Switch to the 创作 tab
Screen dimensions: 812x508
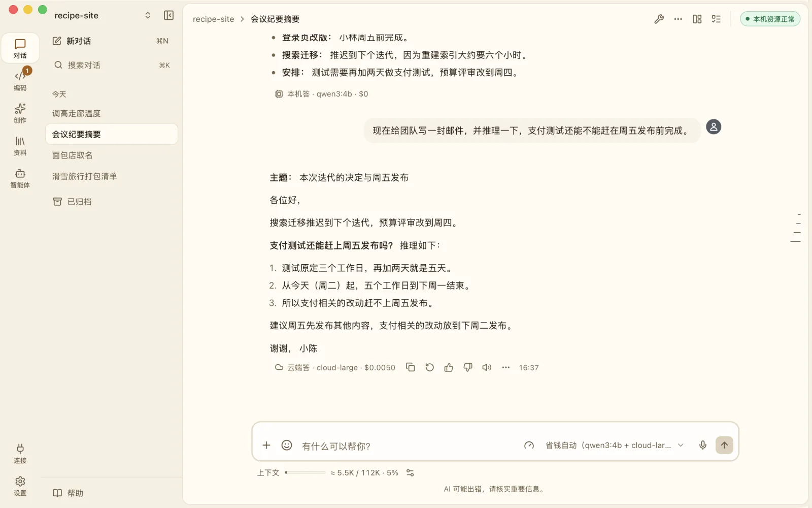pos(20,113)
